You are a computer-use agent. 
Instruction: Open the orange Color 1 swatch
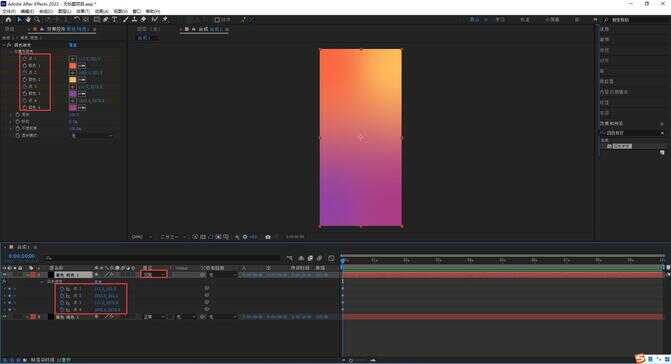[x=72, y=66]
